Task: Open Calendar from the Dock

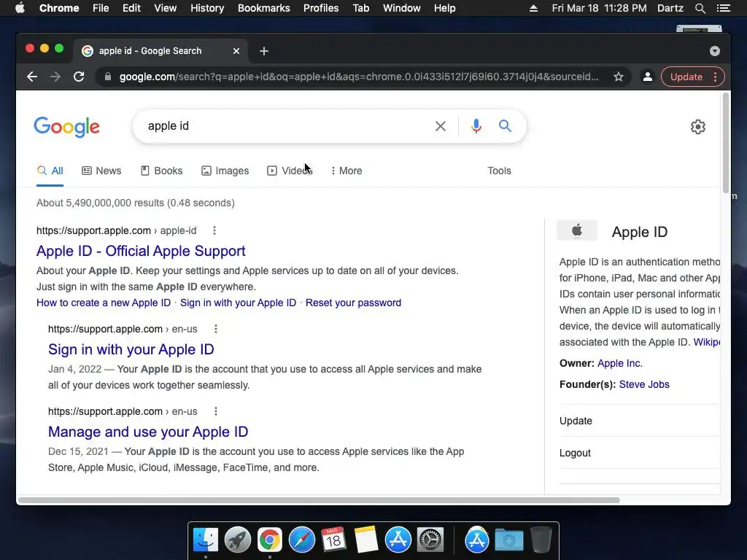Action: click(333, 540)
